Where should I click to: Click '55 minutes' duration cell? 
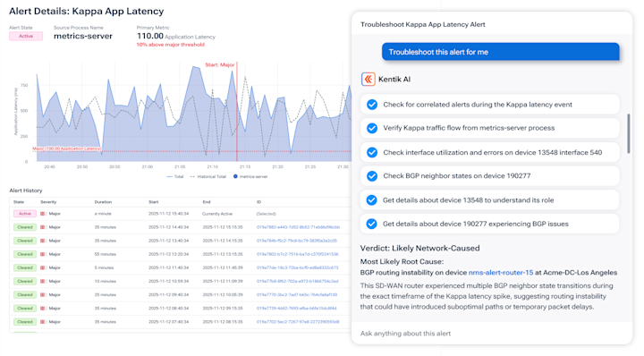106,254
